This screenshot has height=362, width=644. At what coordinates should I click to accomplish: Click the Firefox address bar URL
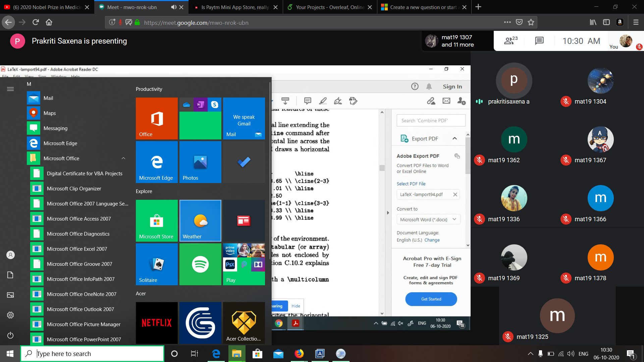click(196, 22)
